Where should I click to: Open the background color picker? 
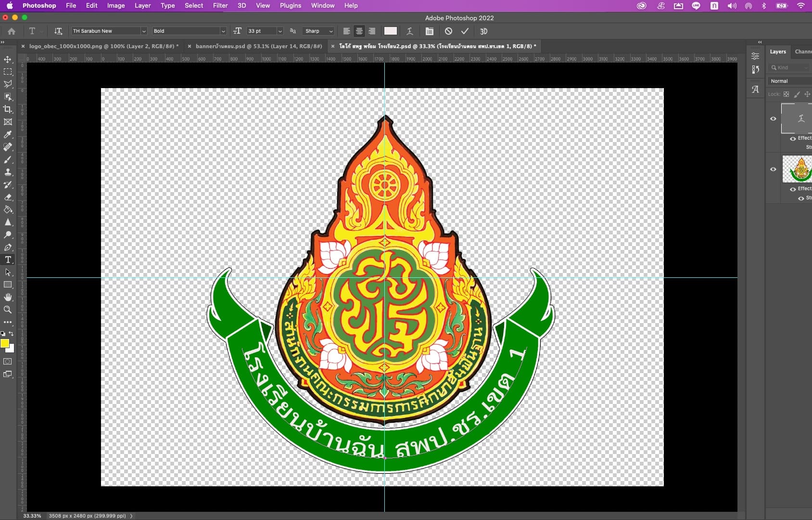pos(12,350)
